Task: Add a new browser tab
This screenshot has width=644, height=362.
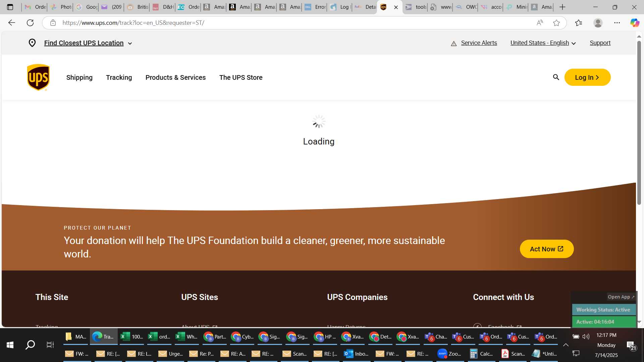Action: click(562, 7)
